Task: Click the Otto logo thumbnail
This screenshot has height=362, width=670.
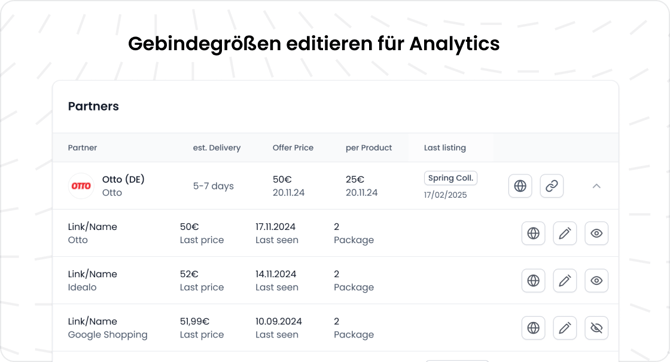Action: click(x=81, y=186)
